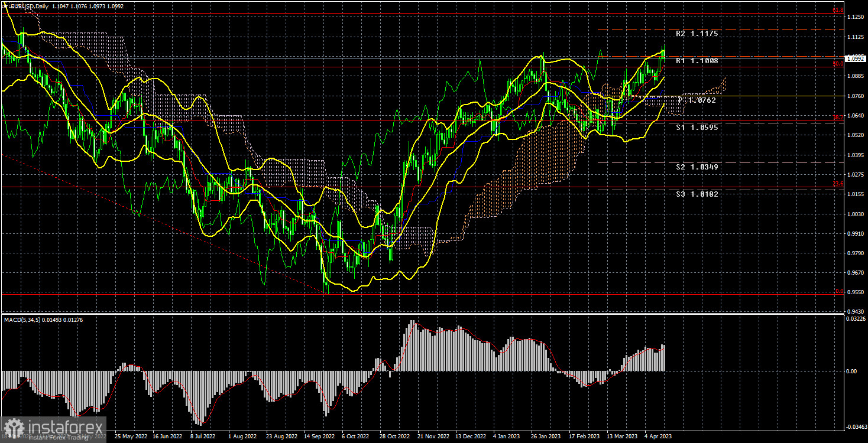
Task: Click the 25 May 2022 date label
Action: 130,436
